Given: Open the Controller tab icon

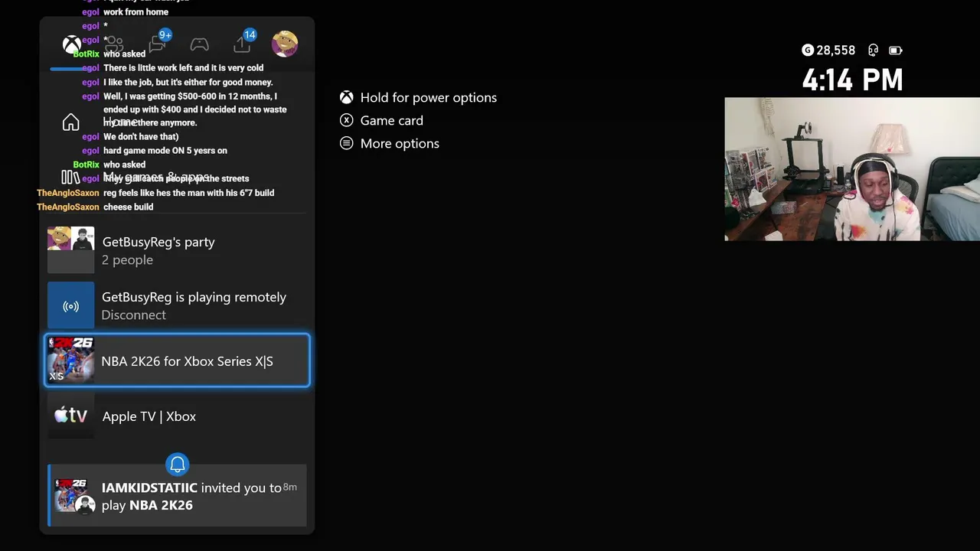Looking at the screenshot, I should point(199,44).
